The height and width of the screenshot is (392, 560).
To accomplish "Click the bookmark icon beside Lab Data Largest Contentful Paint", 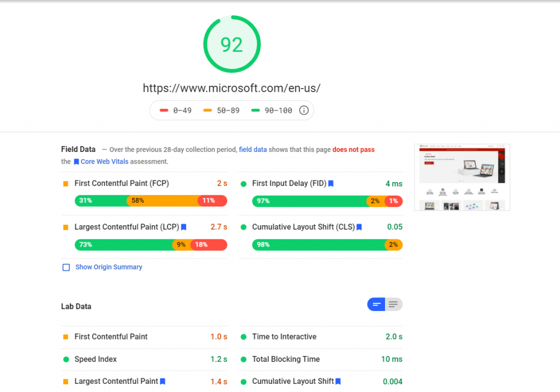I will coord(162,381).
